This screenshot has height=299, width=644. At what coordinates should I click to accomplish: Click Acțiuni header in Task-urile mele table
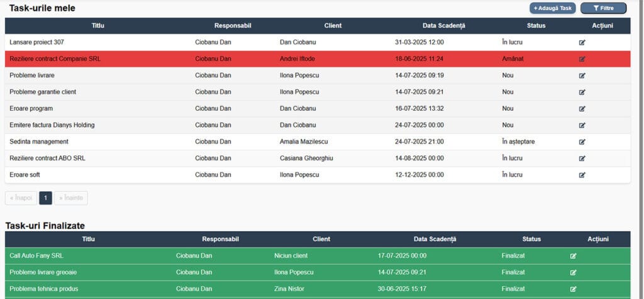(602, 26)
